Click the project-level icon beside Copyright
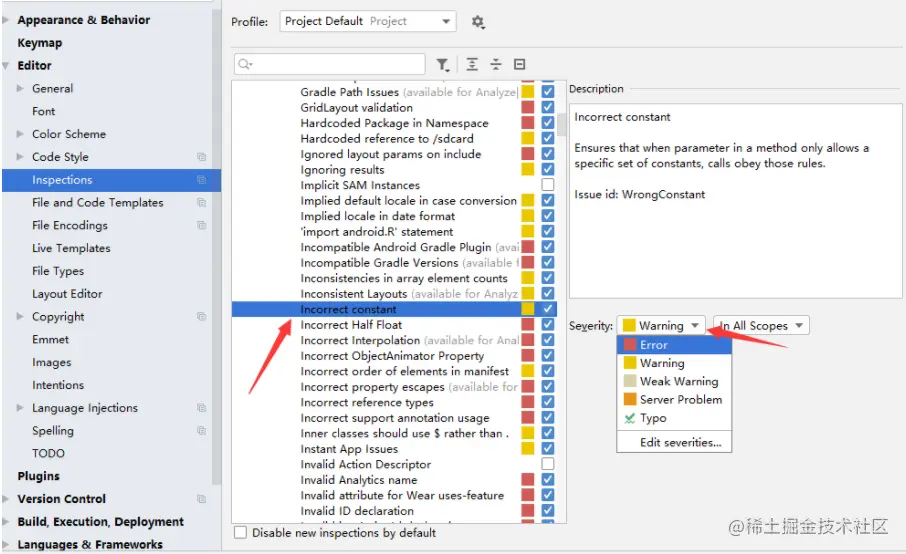The image size is (906, 554). click(201, 317)
